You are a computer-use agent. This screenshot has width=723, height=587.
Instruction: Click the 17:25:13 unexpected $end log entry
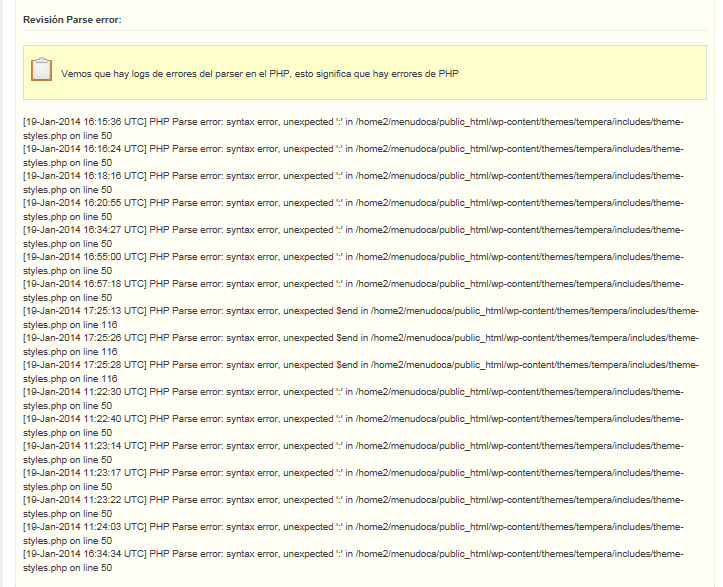point(361,318)
